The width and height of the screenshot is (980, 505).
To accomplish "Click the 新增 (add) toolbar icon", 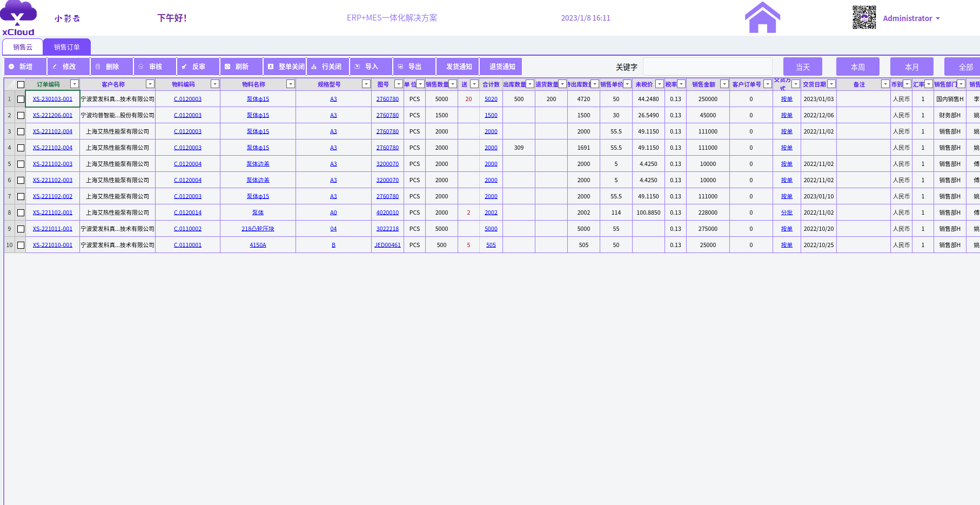I will (11, 67).
